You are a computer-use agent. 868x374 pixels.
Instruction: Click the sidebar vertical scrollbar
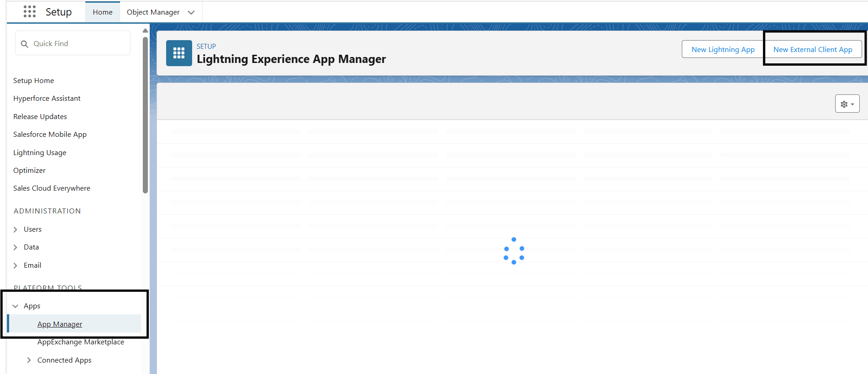(145, 114)
